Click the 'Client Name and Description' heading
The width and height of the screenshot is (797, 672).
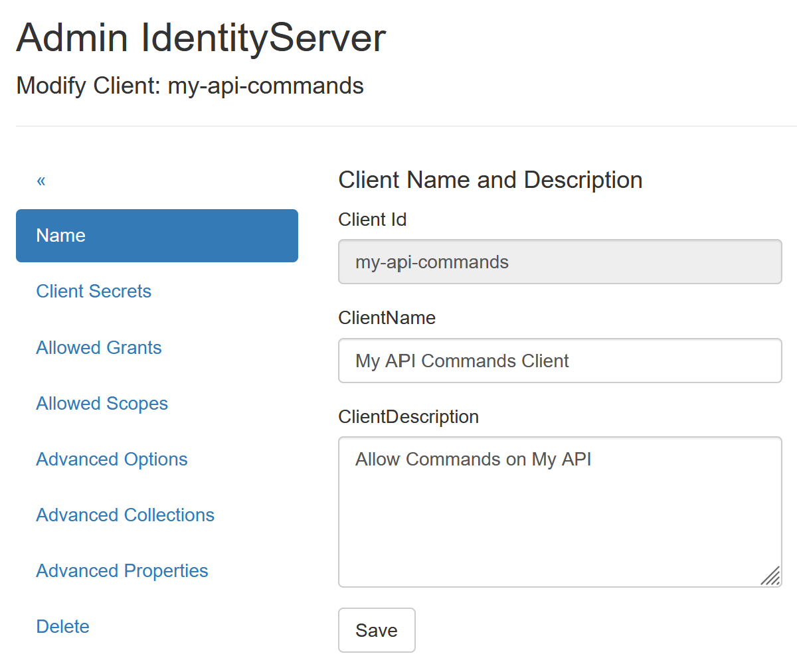pos(490,180)
